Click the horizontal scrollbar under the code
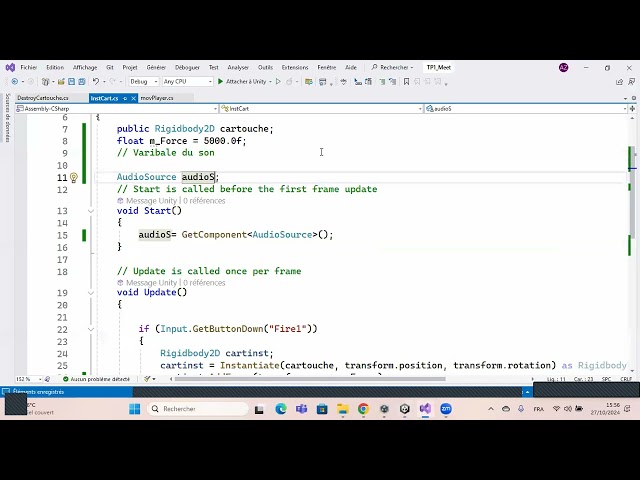640x480 pixels. [x=310, y=379]
